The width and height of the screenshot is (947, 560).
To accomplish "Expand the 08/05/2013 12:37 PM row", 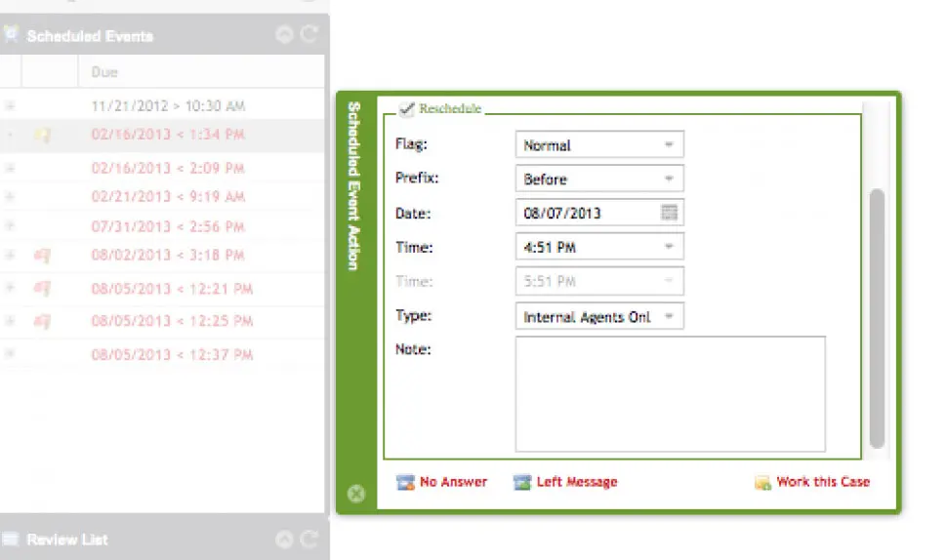I will pos(10,353).
